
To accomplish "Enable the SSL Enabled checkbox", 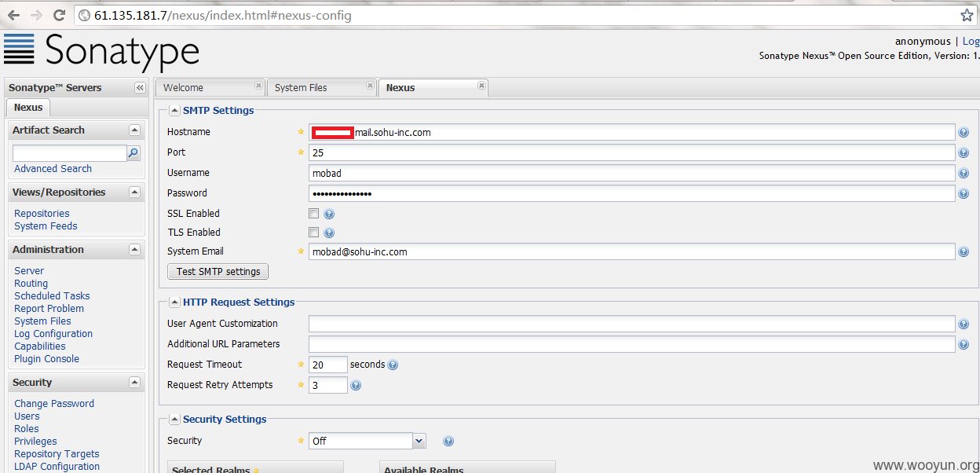I will click(314, 213).
